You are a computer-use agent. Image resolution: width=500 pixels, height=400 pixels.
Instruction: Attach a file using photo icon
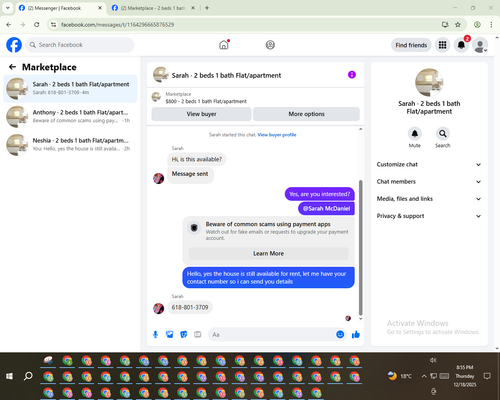(x=170, y=334)
